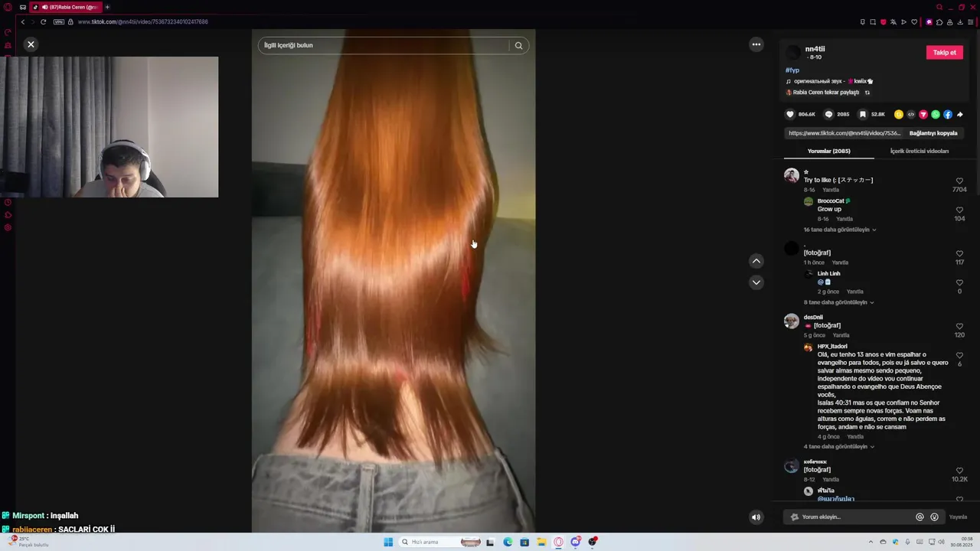This screenshot has width=980, height=551.
Task: Open Microsoft Edge from taskbar
Action: tap(508, 542)
